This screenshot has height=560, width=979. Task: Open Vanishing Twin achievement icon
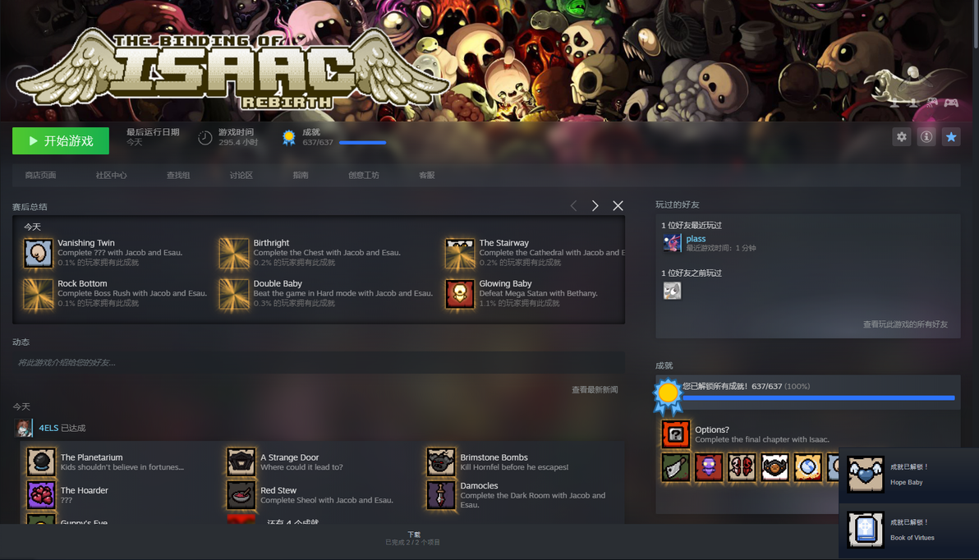coord(39,254)
